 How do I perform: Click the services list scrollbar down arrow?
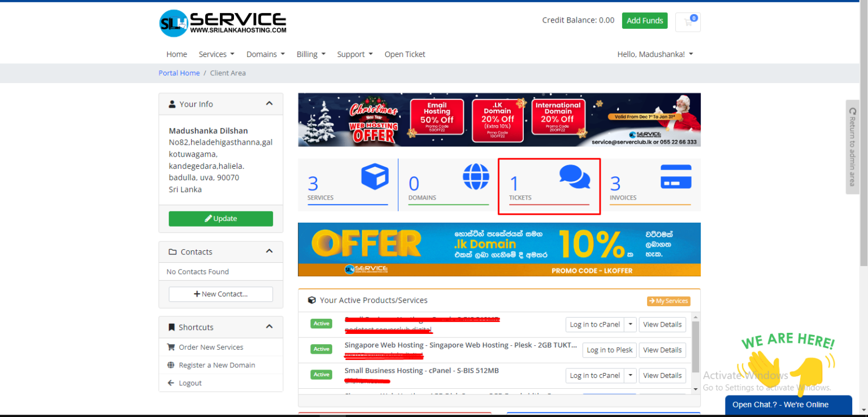696,389
